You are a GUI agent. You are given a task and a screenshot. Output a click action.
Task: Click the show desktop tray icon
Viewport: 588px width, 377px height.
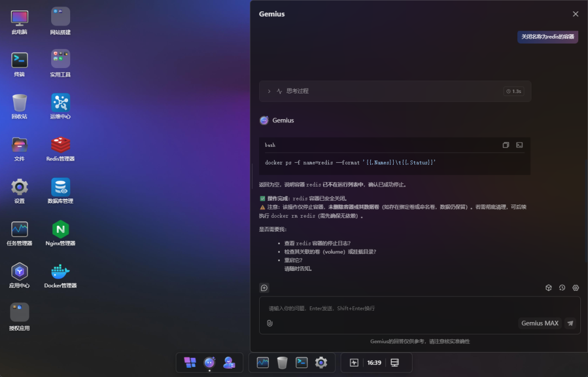(x=395, y=362)
